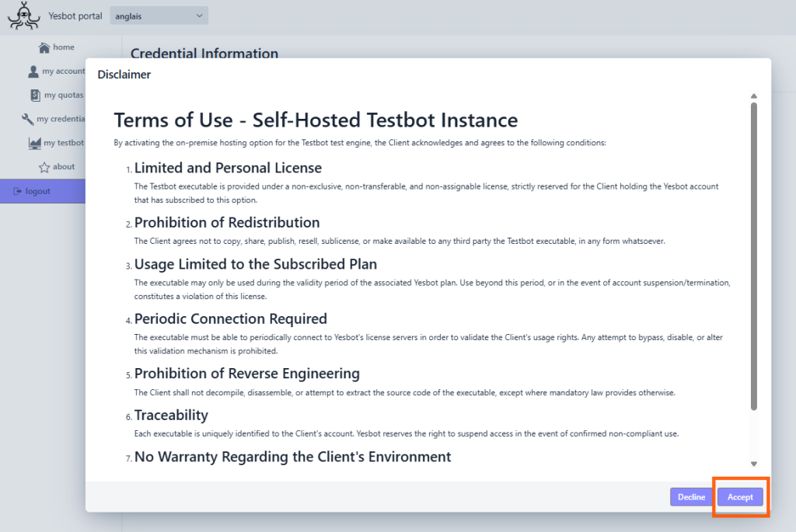Select my testbot in sidebar
The width and height of the screenshot is (796, 532).
click(56, 143)
